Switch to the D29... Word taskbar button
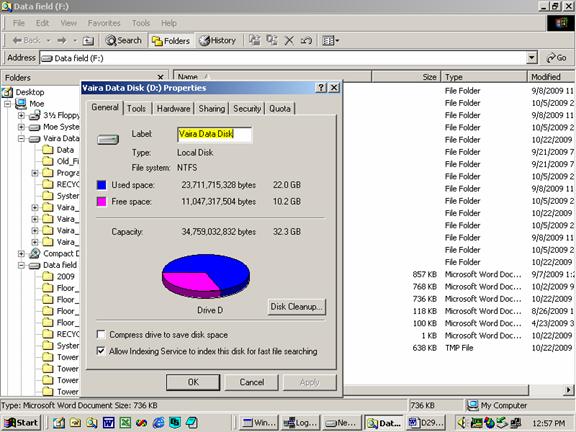576x432 pixels. [x=426, y=423]
